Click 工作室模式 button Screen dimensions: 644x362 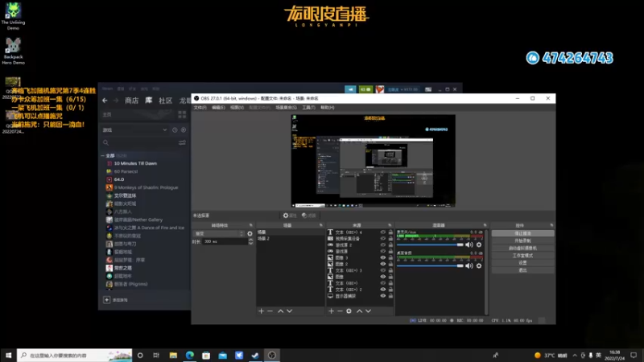pyautogui.click(x=522, y=255)
